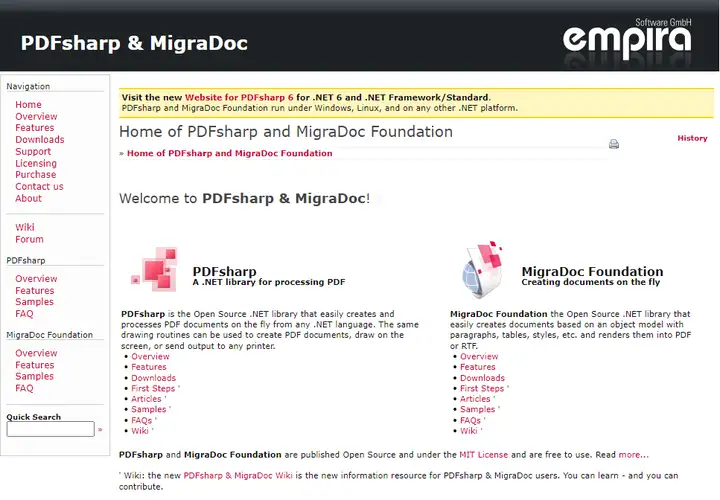Open Samples under the PDFsharp sidebar section
The height and width of the screenshot is (500, 720).
(34, 302)
